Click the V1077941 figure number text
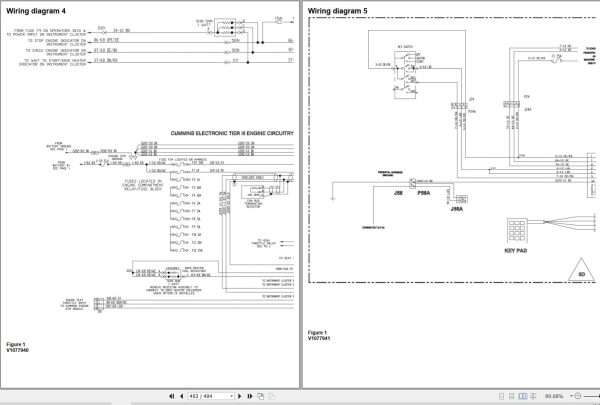600x405 pixels. point(319,338)
